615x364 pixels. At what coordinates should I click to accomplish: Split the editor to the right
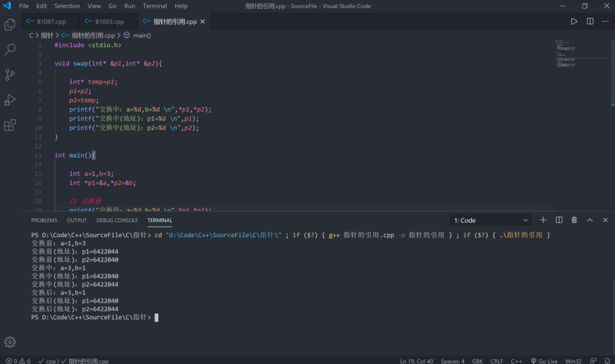590,21
